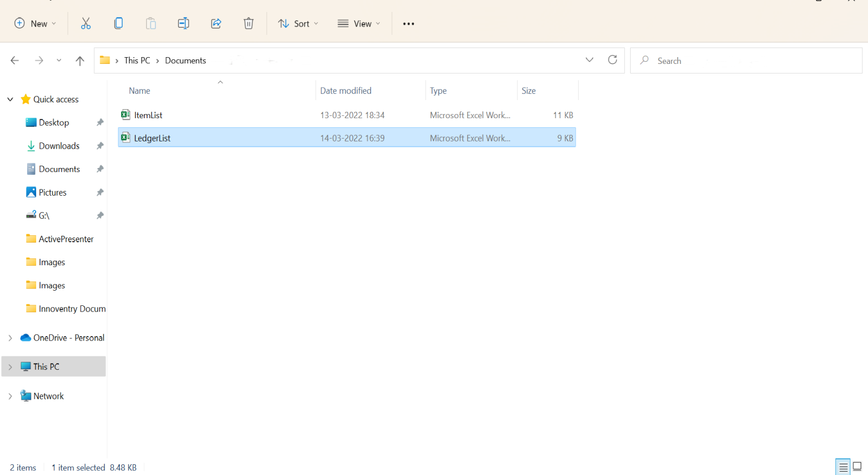Screen dimensions: 868x475
Task: Click "1 item selected 8.48 KB" status
Action: pyautogui.click(x=94, y=468)
